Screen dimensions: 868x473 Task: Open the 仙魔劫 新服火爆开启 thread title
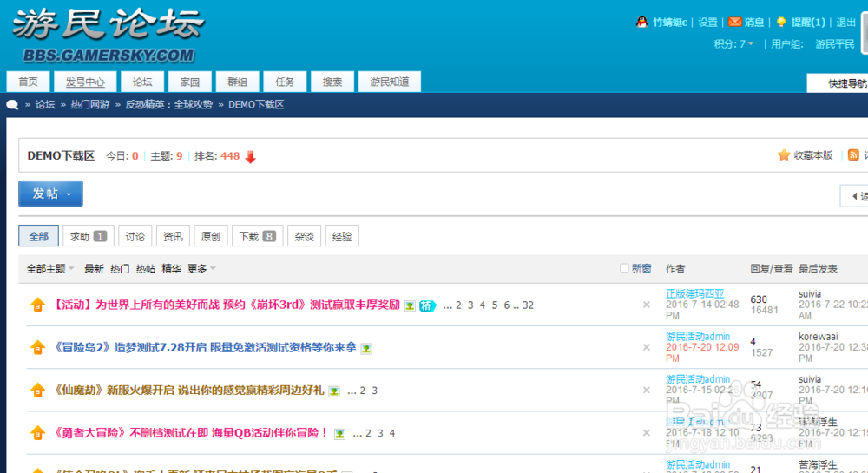coord(188,390)
